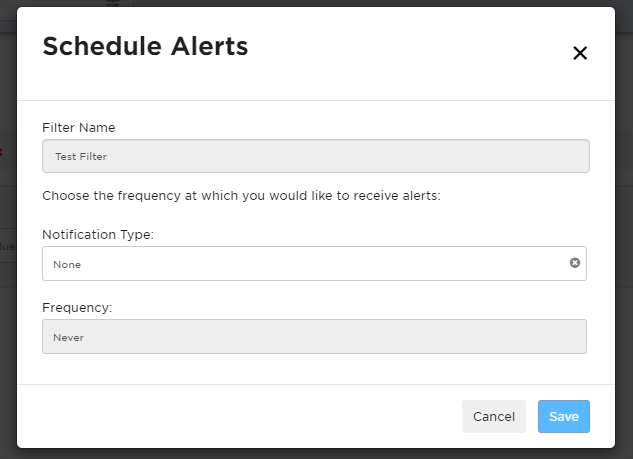Click the dark top bar behind the dialog
This screenshot has height=459, width=633.
363,3
